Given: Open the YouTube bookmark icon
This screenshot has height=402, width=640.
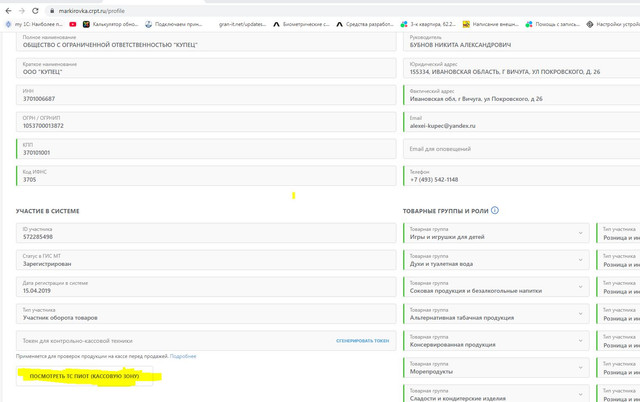Looking at the screenshot, I should click(x=73, y=24).
